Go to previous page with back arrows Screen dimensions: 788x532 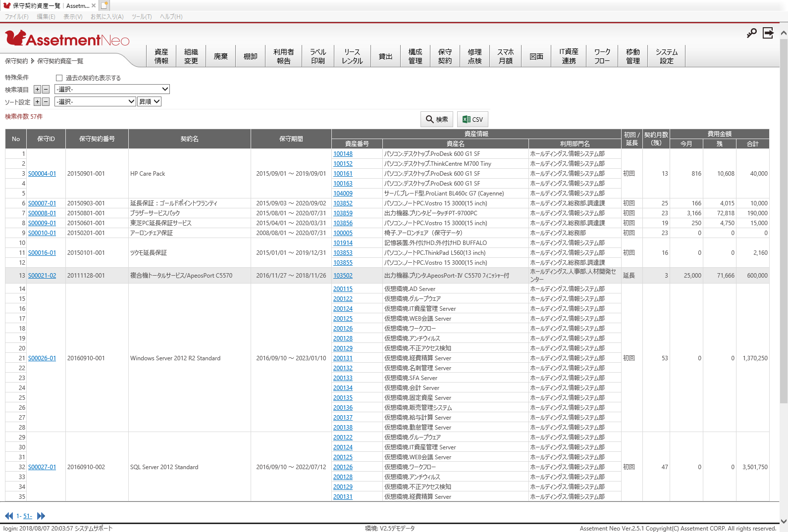pos(9,516)
